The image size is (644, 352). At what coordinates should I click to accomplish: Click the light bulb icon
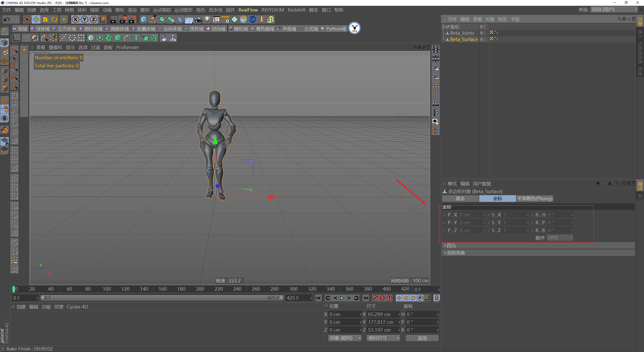(207, 19)
